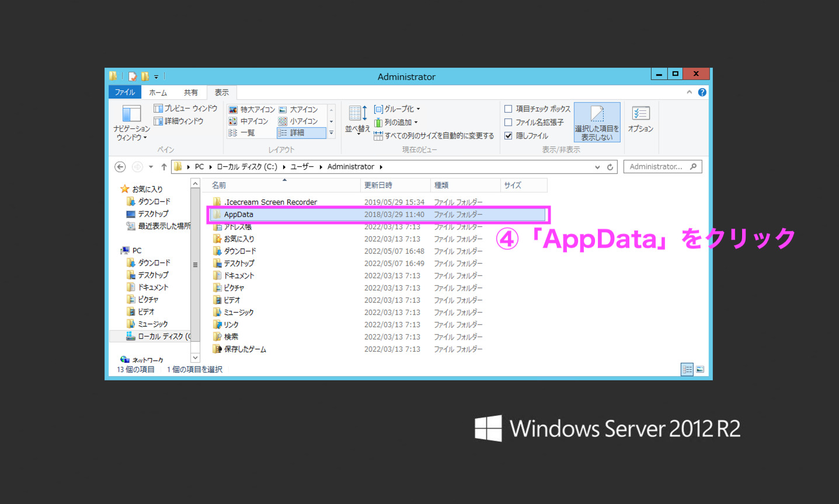Toggle the File name extensions (ファイル名拡張子) checkbox
The image size is (839, 504).
tap(509, 123)
